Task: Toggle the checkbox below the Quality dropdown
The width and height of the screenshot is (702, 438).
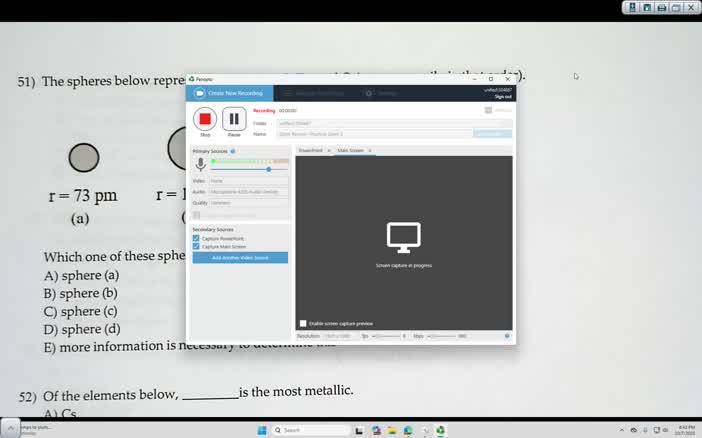Action: (196, 215)
